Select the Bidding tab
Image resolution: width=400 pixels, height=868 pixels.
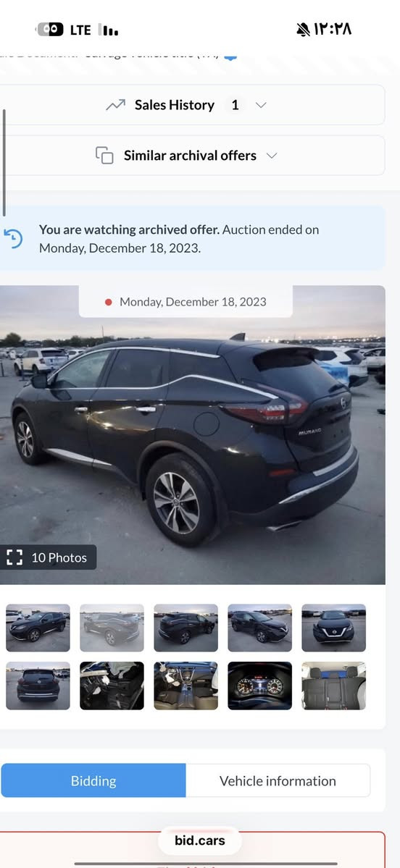(93, 780)
